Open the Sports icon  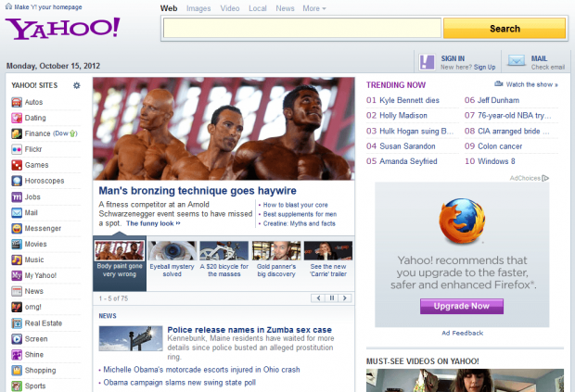(x=17, y=386)
